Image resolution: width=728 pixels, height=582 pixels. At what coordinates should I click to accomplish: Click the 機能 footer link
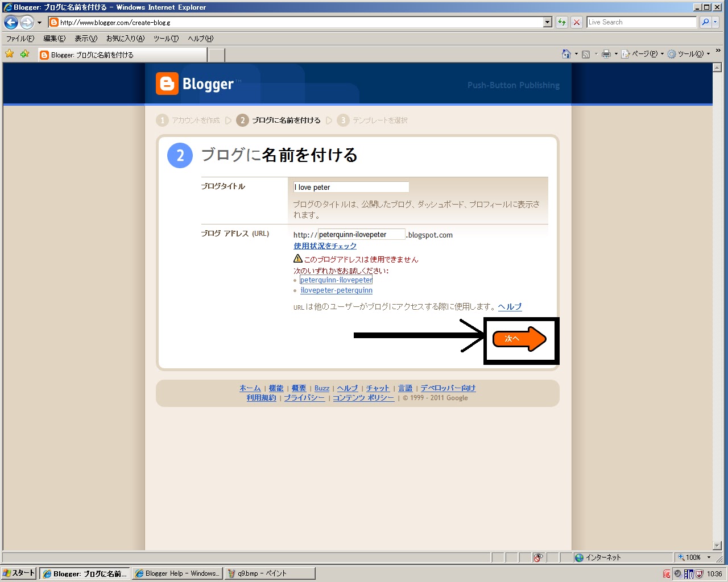(276, 388)
